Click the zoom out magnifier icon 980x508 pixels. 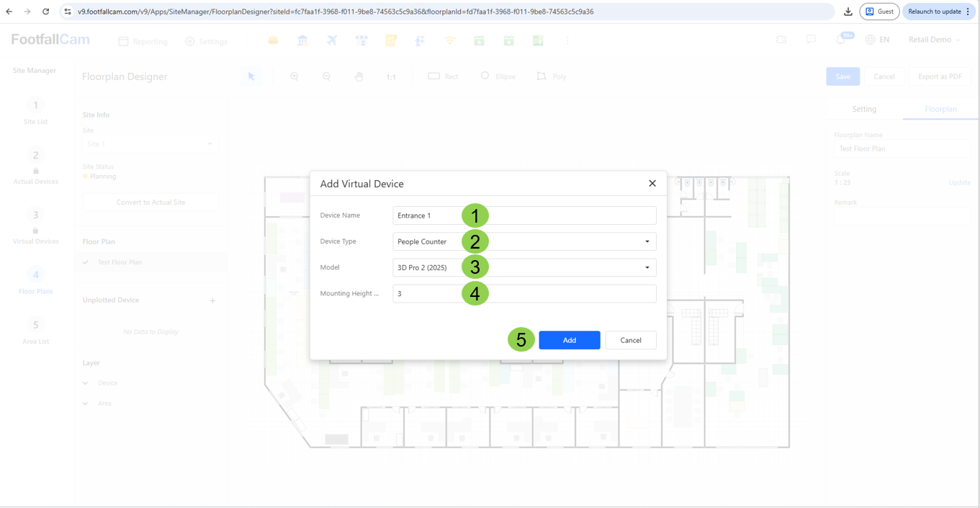326,76
